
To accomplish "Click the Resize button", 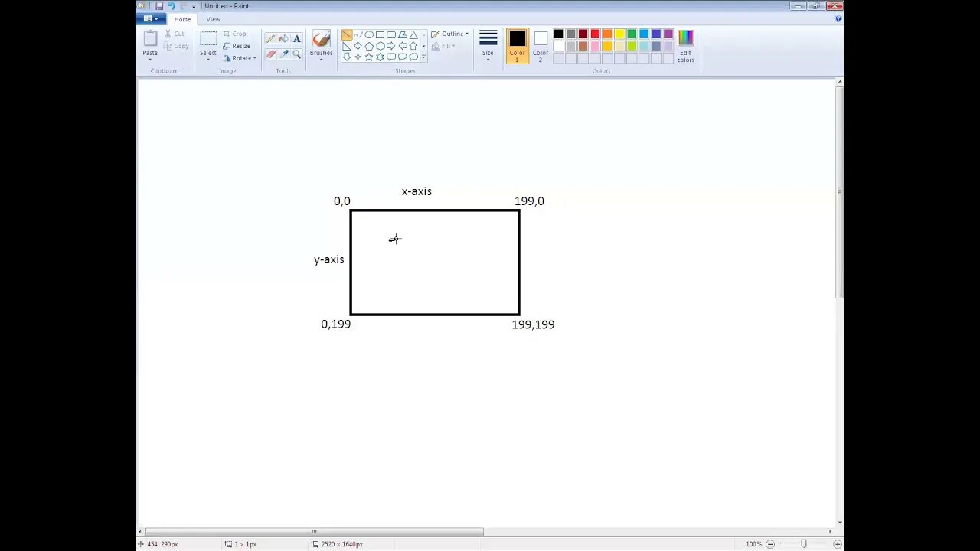I will [237, 46].
